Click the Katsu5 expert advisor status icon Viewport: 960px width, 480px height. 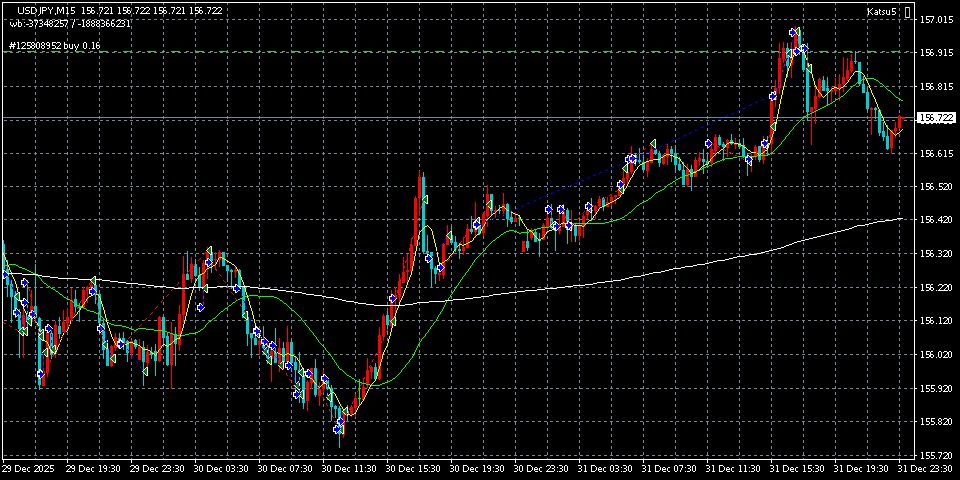click(x=907, y=12)
